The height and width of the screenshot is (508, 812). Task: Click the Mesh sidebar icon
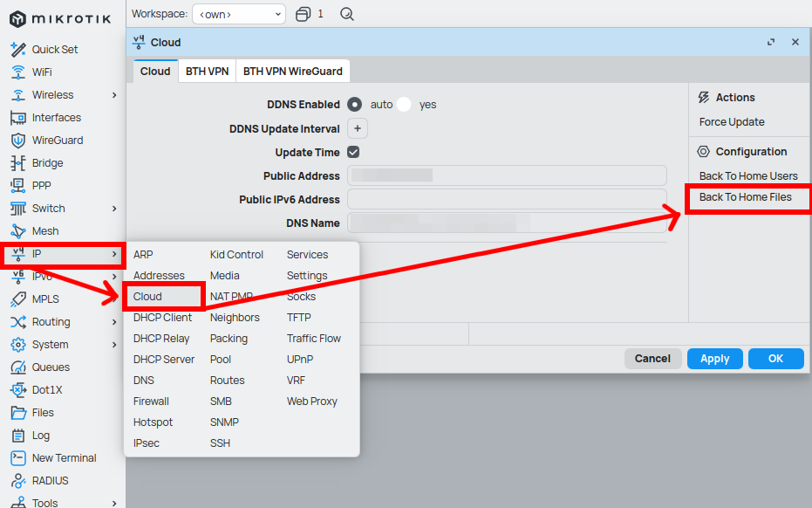coord(18,231)
